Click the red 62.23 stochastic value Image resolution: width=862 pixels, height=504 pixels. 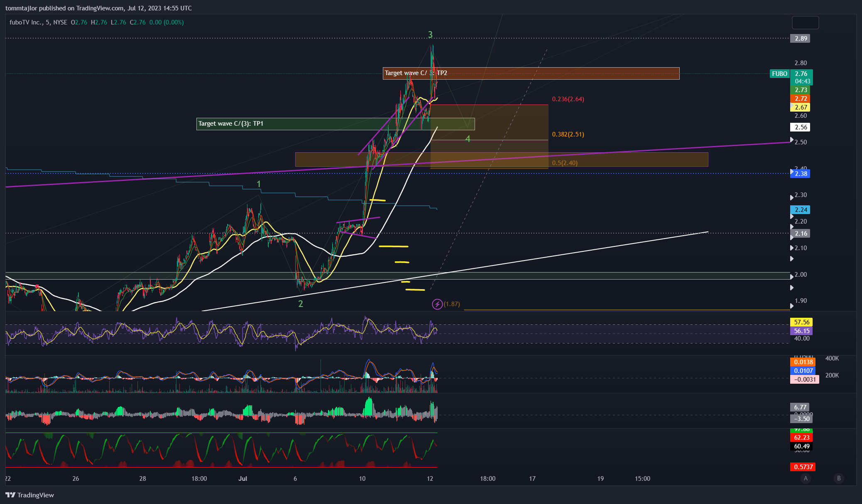coord(801,438)
